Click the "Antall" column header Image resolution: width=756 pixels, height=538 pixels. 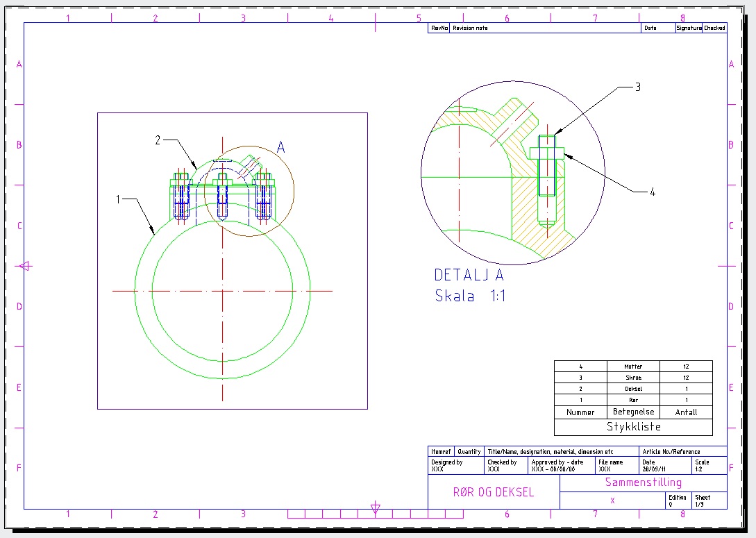click(686, 412)
